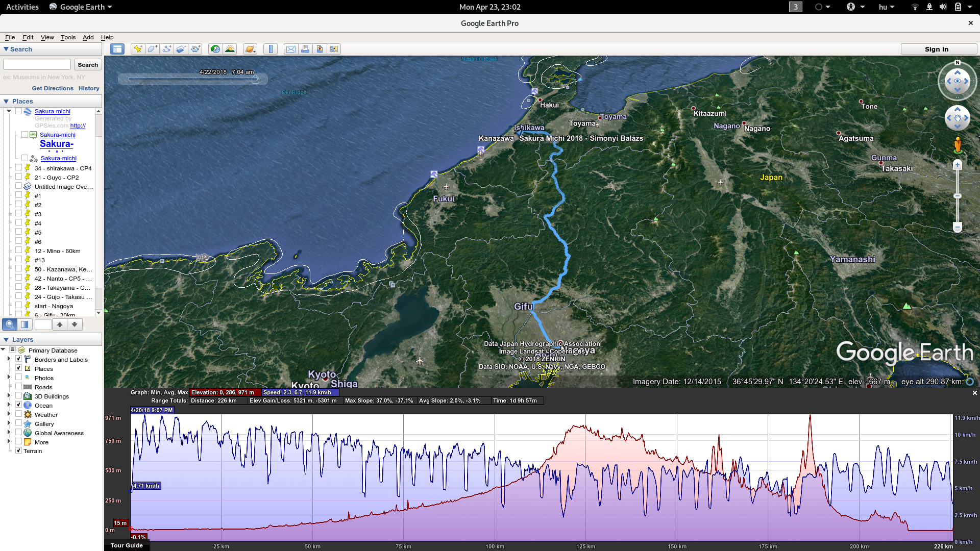This screenshot has width=980, height=551.
Task: Click the historical imagery time slider
Action: pyautogui.click(x=193, y=79)
